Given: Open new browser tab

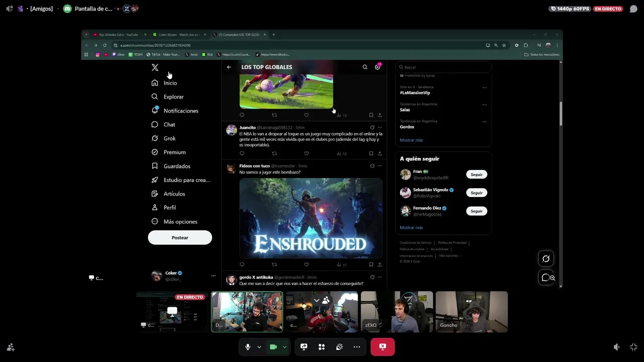Looking at the screenshot, I should pyautogui.click(x=274, y=35).
